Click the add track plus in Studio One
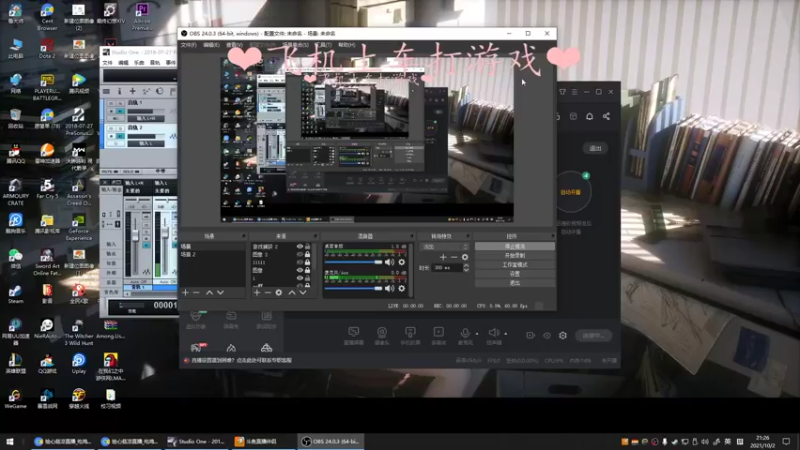 pyautogui.click(x=133, y=91)
